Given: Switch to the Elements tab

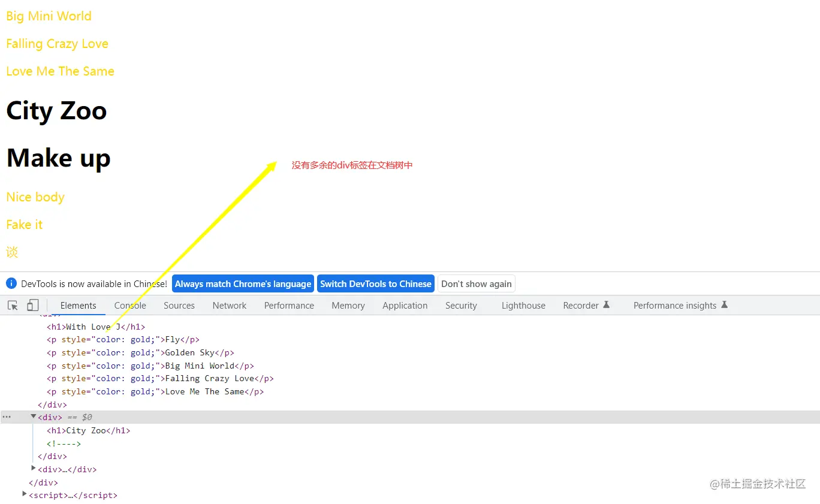Looking at the screenshot, I should [78, 306].
